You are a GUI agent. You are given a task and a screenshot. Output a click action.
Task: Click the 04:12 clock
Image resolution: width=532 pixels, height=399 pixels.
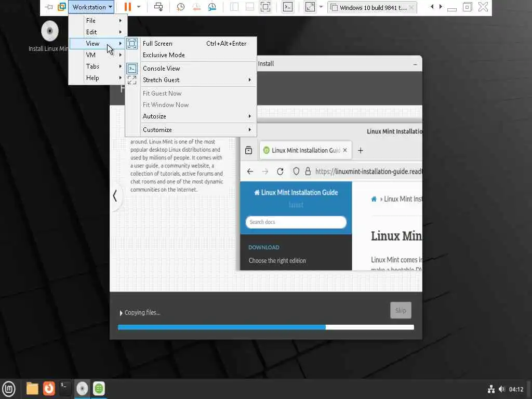516,390
